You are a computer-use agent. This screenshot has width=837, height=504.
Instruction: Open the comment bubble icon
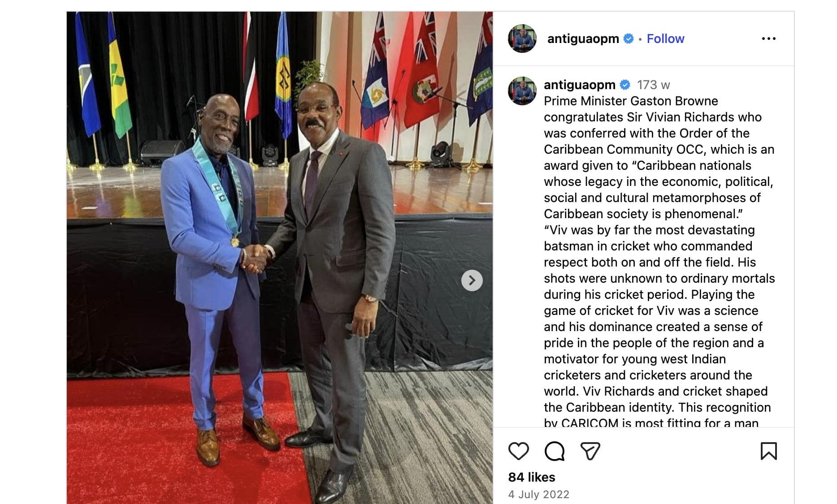554,451
